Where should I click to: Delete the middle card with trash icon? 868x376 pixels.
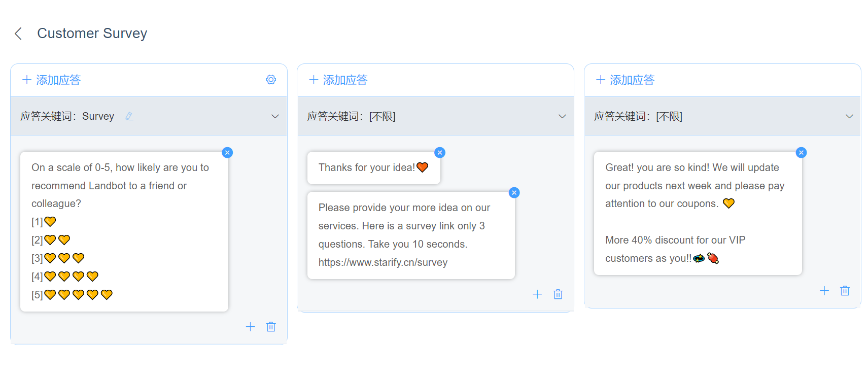pyautogui.click(x=558, y=294)
